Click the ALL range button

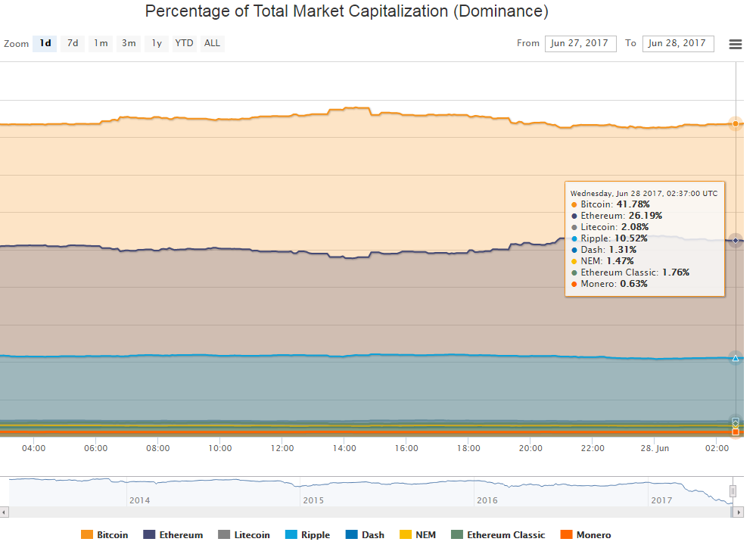[x=212, y=43]
